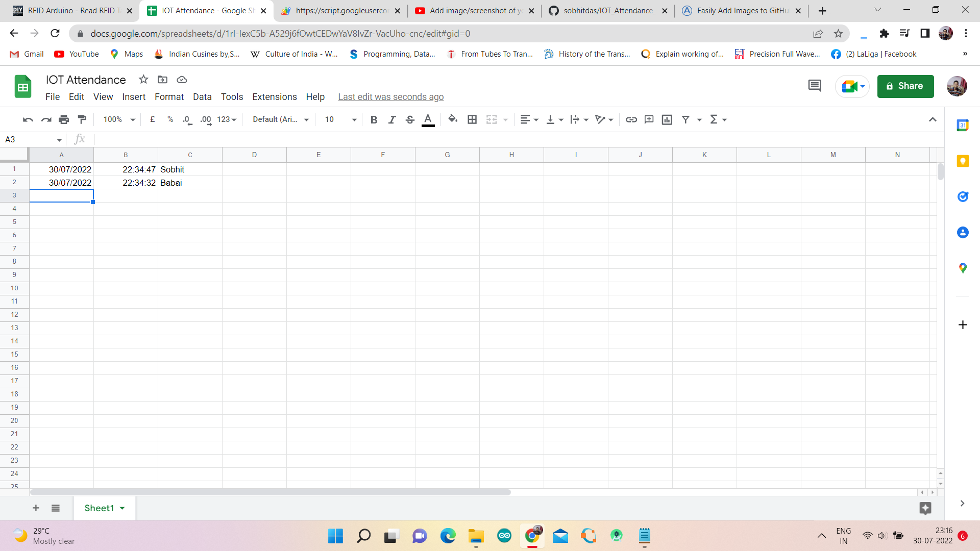Open comment history icon

(815, 86)
